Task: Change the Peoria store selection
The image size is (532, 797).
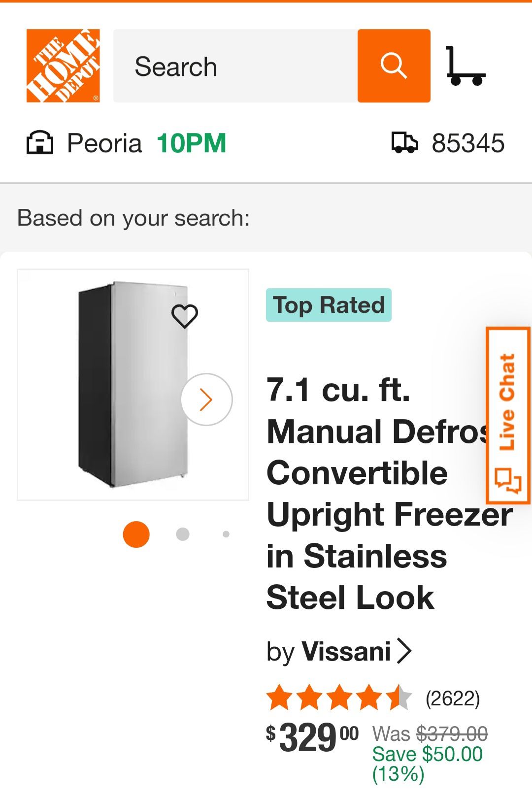Action: coord(104,143)
